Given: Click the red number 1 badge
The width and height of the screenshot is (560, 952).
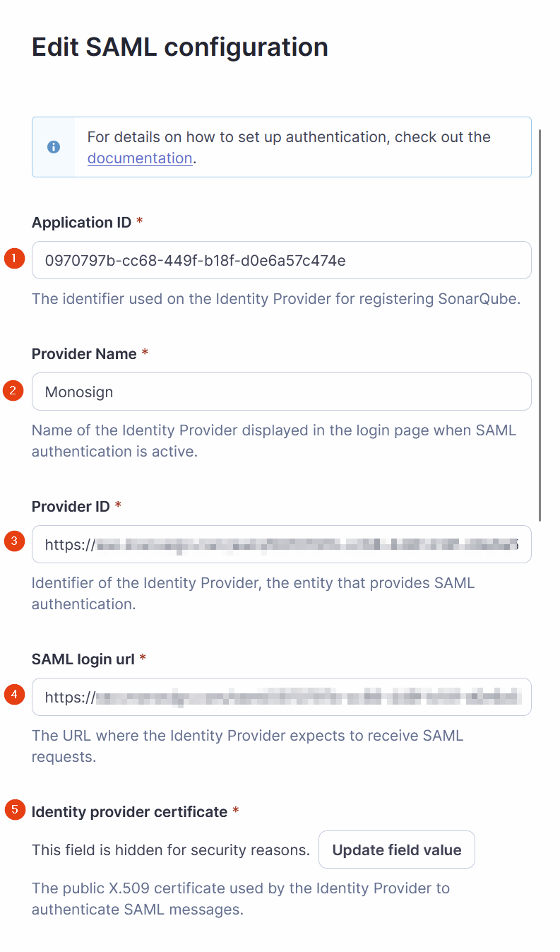Looking at the screenshot, I should (14, 259).
